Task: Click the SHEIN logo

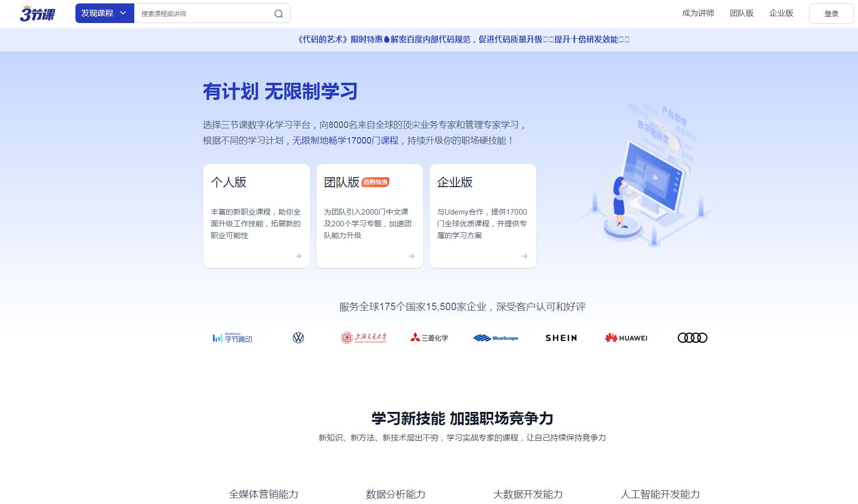Action: click(561, 338)
